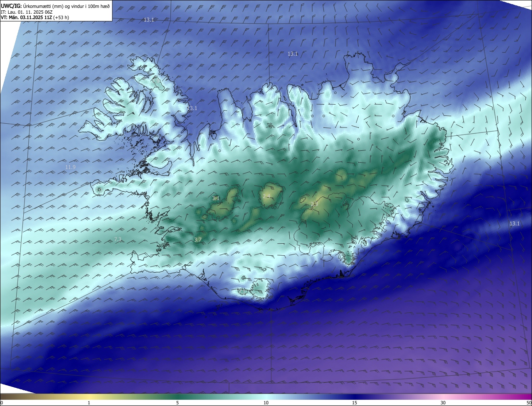This screenshot has width=532, height=406.
Task: Click the map value label "2.4" on the glacier
Action: pyautogui.click(x=266, y=196)
